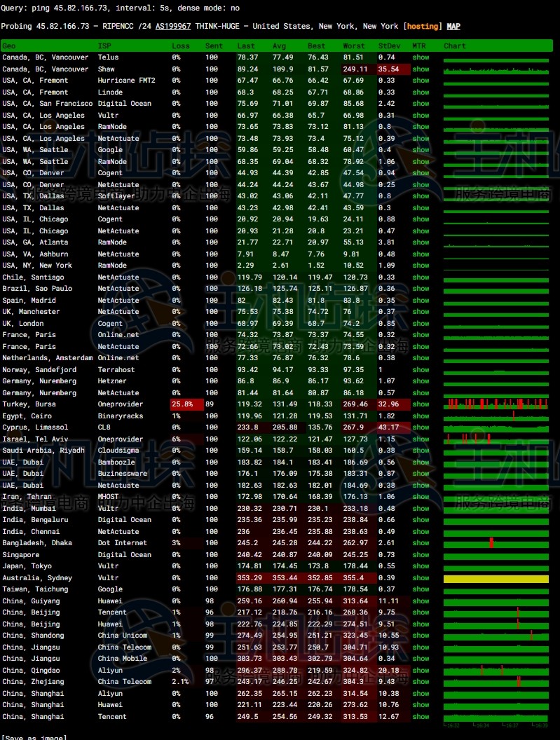
Task: Click the yellow Australia Sydney chart
Action: (496, 579)
